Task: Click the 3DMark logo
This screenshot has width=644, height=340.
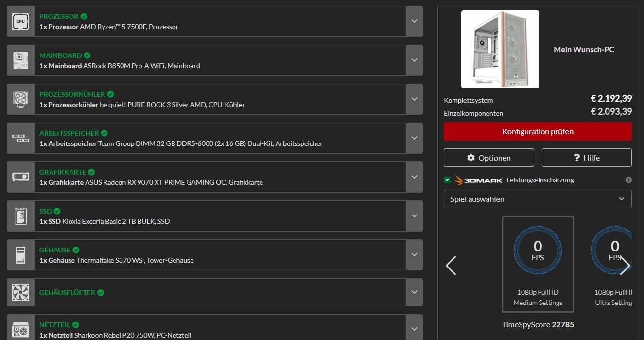Action: [x=479, y=180]
